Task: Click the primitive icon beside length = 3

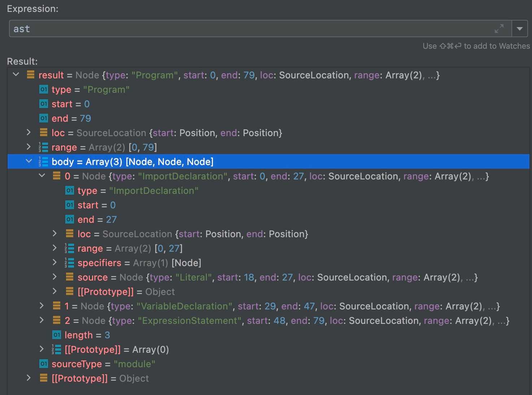Action: (57, 335)
